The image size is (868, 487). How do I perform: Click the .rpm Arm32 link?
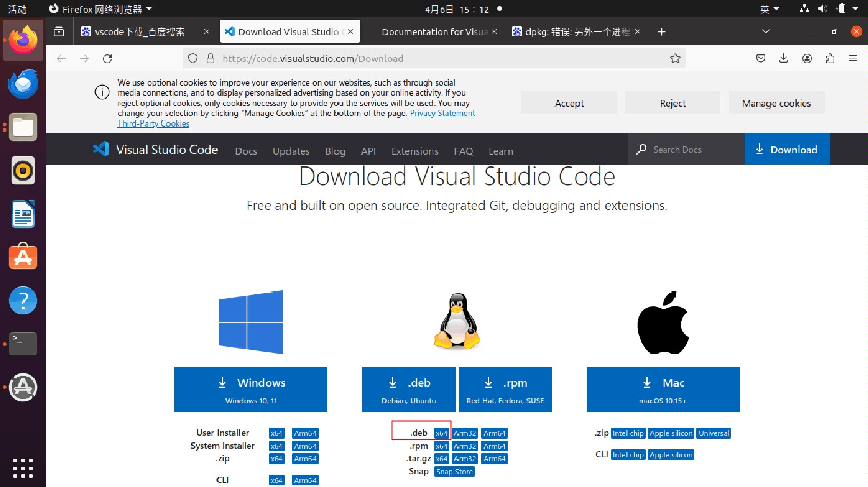coord(465,446)
